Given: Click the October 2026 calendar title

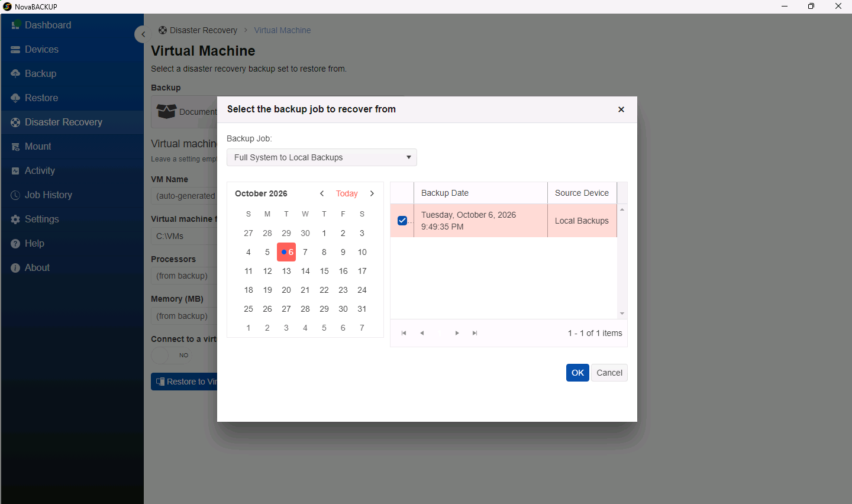Looking at the screenshot, I should coord(261,193).
